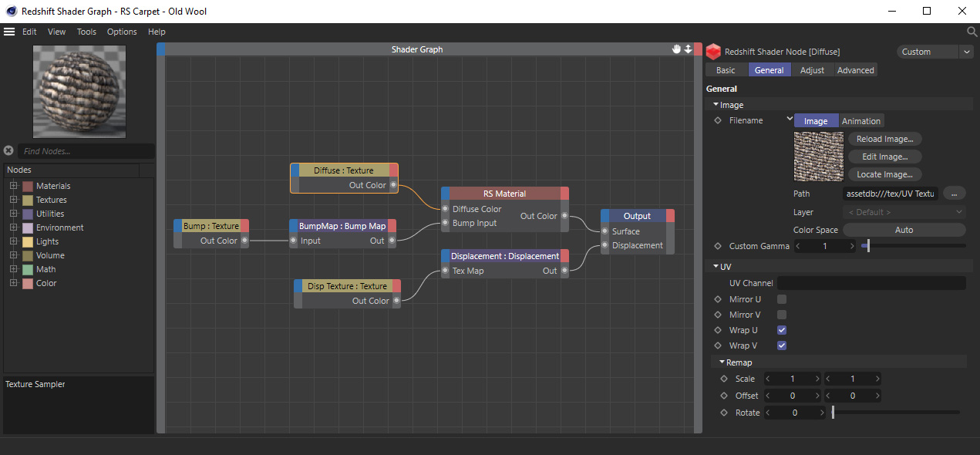980x455 pixels.
Task: Switch to the Adjust tab
Action: (x=812, y=70)
